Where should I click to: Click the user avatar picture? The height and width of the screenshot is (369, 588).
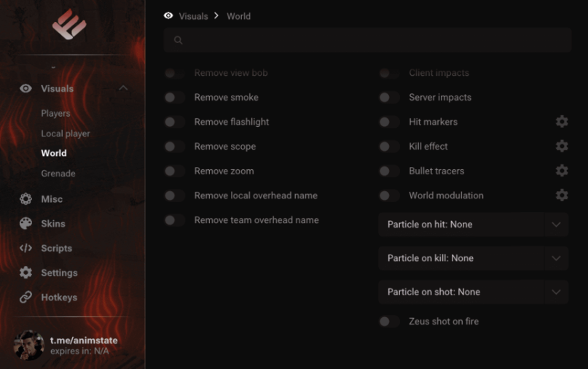click(x=29, y=345)
